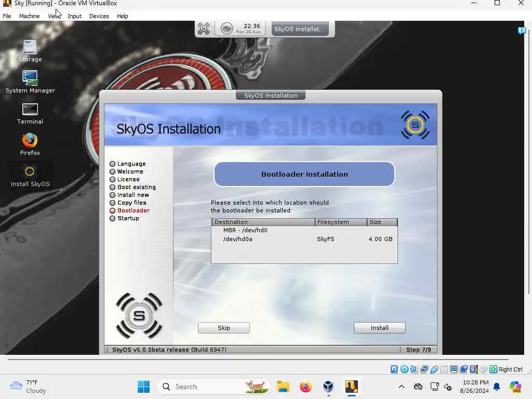Click the audio status icon in VirtualBox bar
The image size is (532, 399).
click(x=414, y=369)
